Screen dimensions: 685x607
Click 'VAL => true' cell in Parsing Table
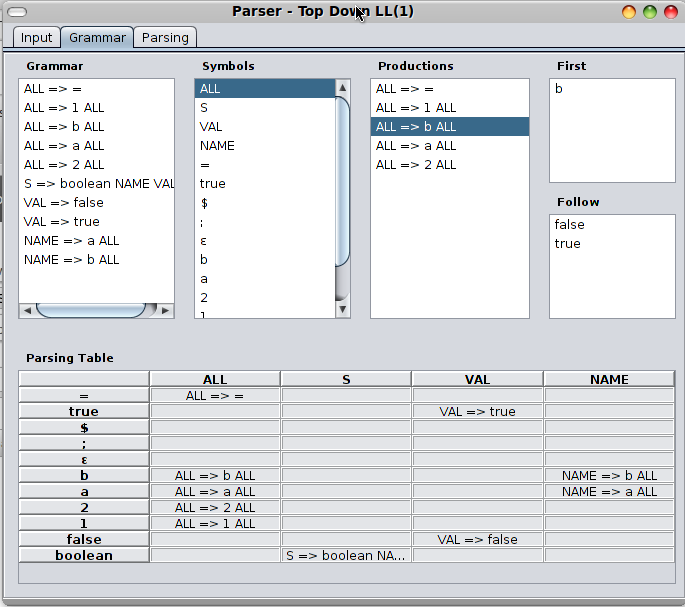coord(477,411)
